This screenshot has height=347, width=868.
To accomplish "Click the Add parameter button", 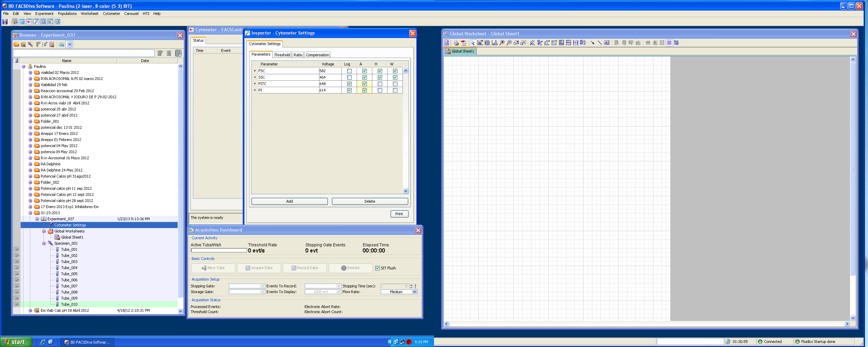I will (289, 201).
